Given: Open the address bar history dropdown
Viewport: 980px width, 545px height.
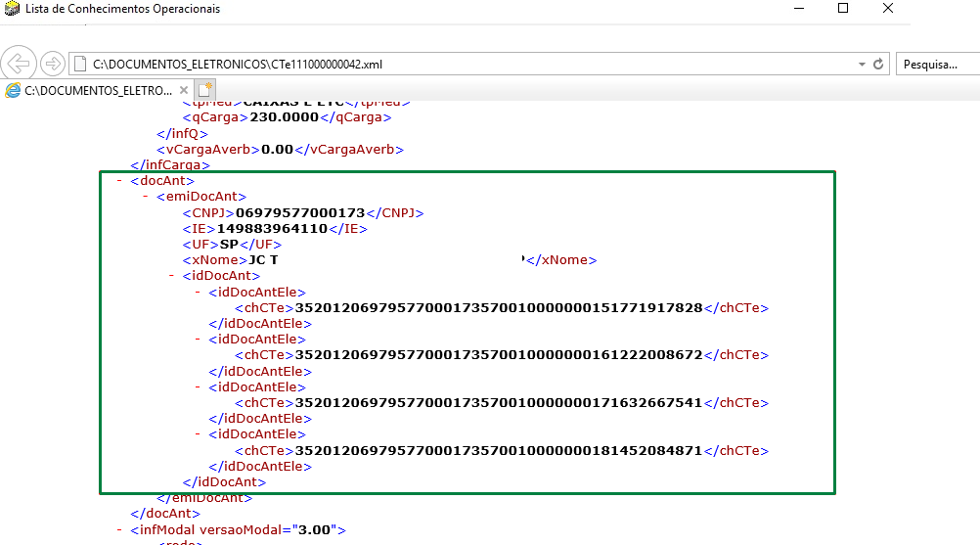Looking at the screenshot, I should click(x=862, y=65).
